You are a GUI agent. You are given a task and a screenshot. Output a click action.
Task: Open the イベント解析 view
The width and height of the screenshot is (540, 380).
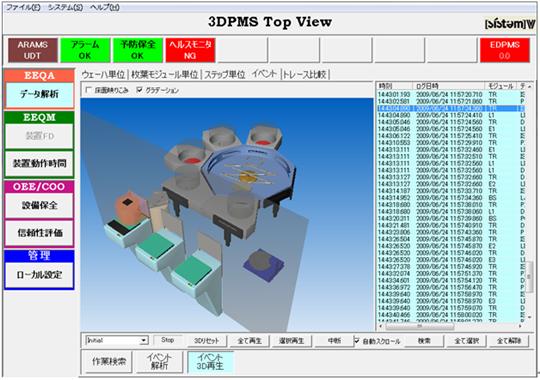point(159,362)
